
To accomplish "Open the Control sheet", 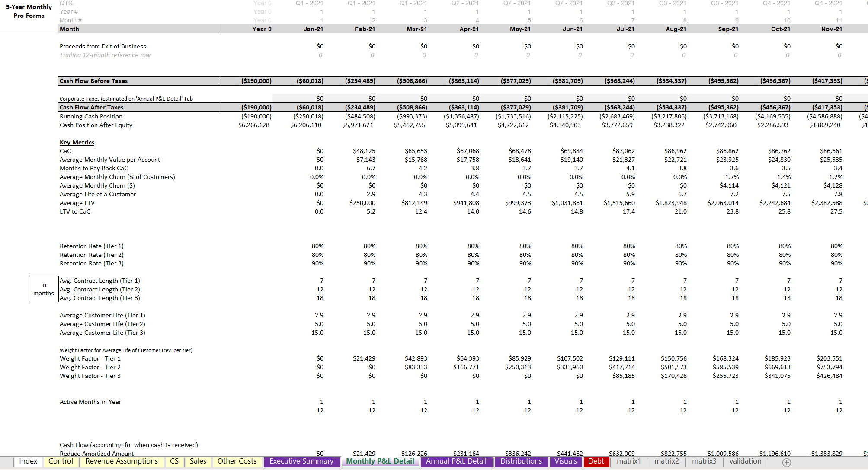I will pos(61,461).
